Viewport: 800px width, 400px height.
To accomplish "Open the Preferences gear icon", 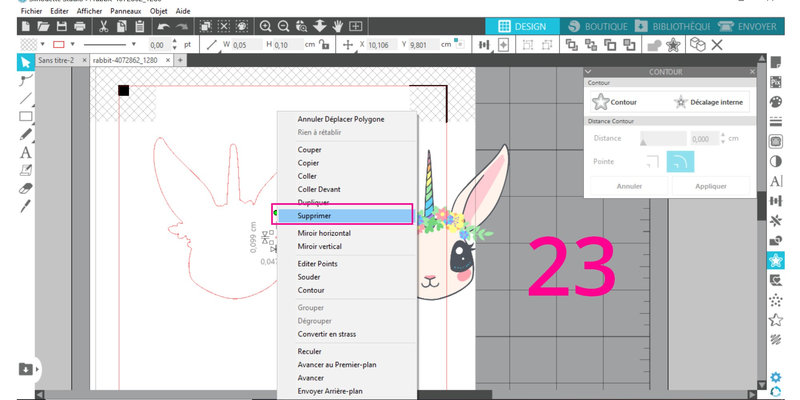I will pyautogui.click(x=775, y=378).
